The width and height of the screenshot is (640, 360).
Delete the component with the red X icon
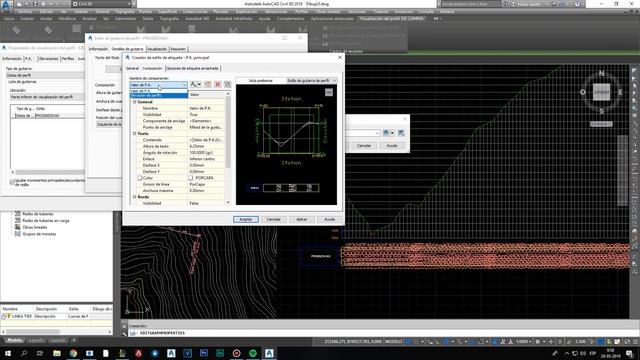click(218, 84)
